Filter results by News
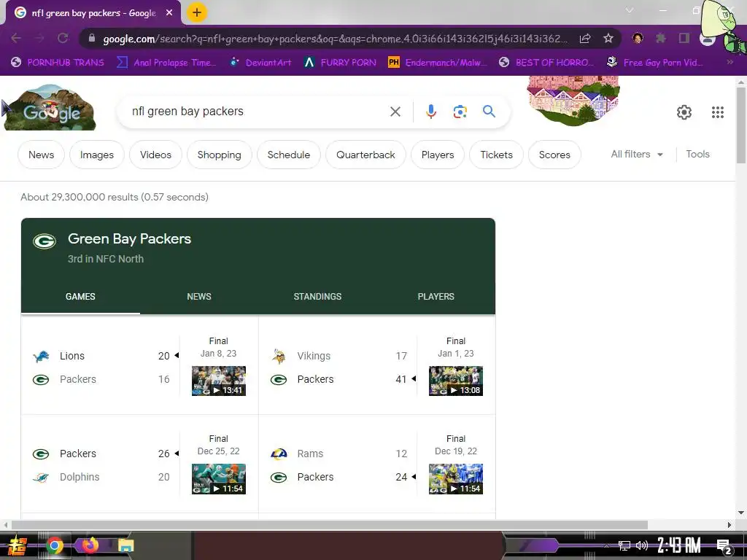The height and width of the screenshot is (560, 747). pos(41,155)
